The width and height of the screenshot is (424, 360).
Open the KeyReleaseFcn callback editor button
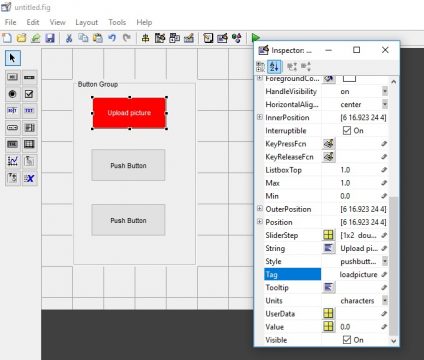(329, 157)
